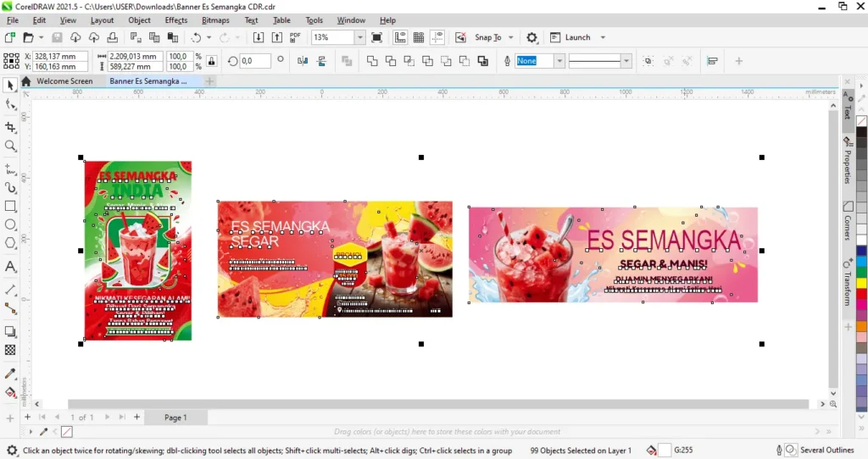Select the Interactive Fill tool
This screenshot has height=459, width=868.
click(x=10, y=393)
